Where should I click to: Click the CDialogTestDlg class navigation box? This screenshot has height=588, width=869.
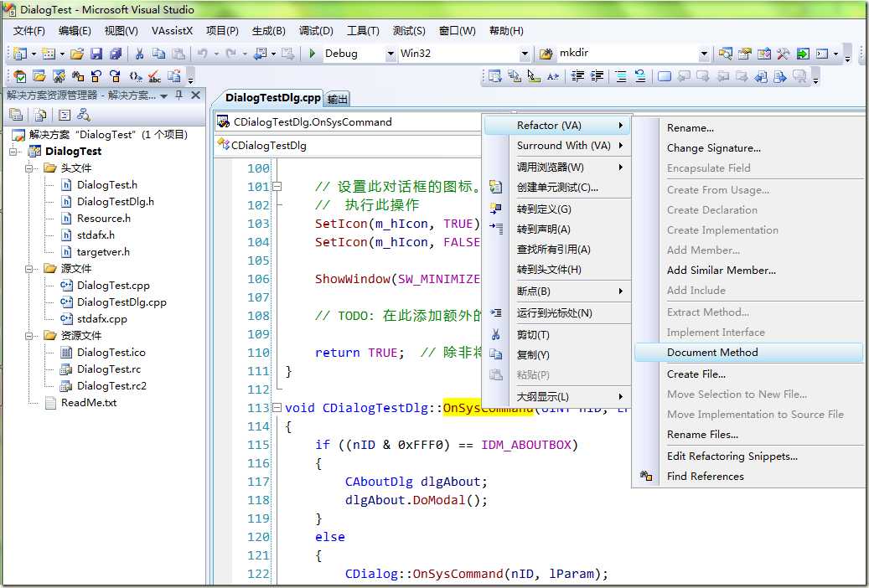pos(349,146)
